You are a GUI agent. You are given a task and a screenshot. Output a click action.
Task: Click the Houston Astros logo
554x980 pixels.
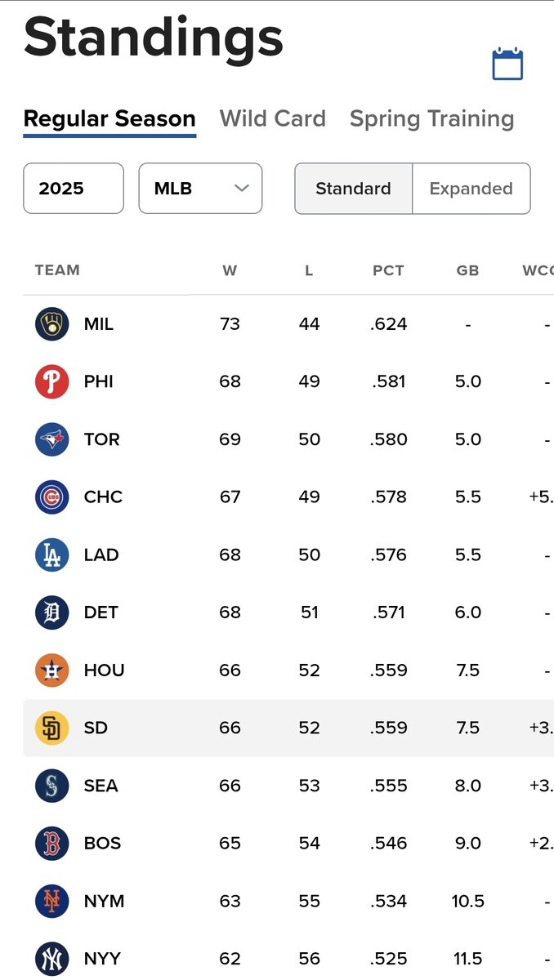pyautogui.click(x=51, y=670)
